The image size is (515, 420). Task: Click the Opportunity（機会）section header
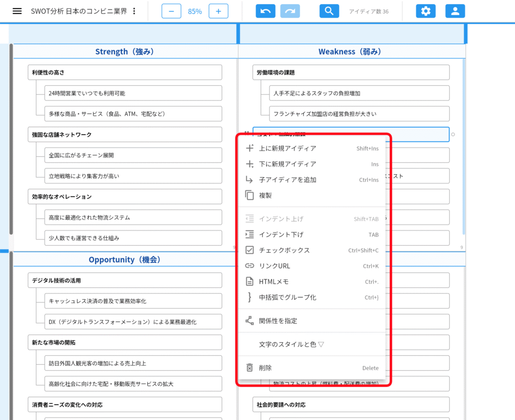point(125,260)
